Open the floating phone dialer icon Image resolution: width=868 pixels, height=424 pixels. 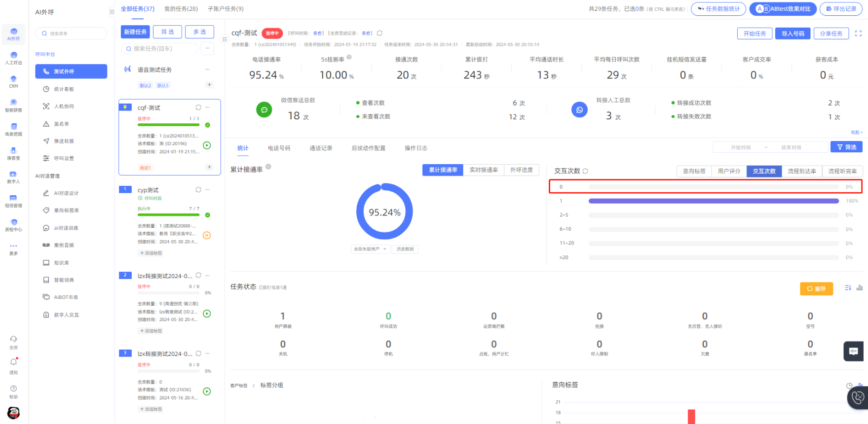pos(858,397)
